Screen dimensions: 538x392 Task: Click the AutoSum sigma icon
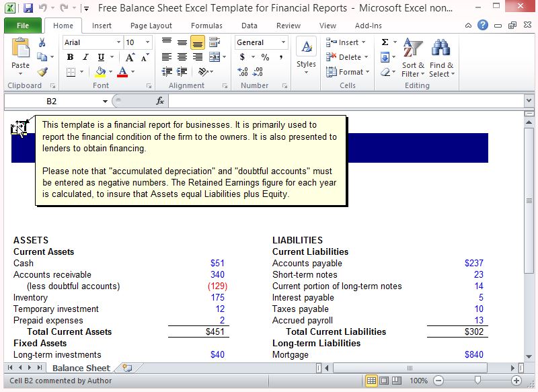(385, 42)
